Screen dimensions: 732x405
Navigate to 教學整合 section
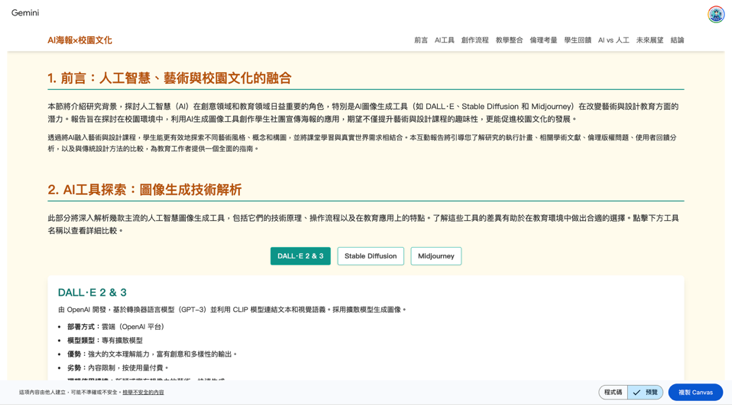509,41
